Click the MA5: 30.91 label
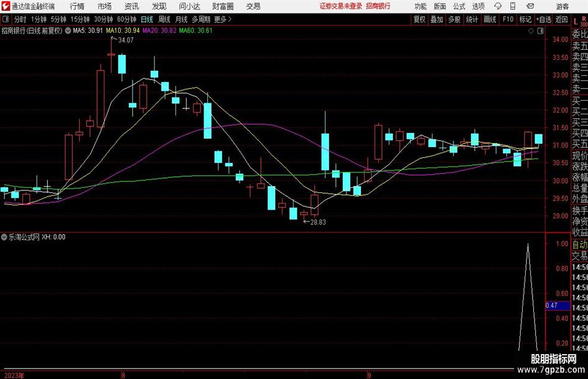588x379 pixels. pos(88,30)
